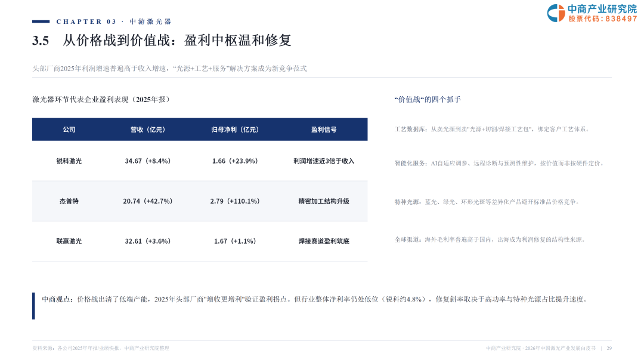This screenshot has height=363, width=644.
Task: Click the revenue cell 32.61（+3.6%）
Action: [148, 241]
